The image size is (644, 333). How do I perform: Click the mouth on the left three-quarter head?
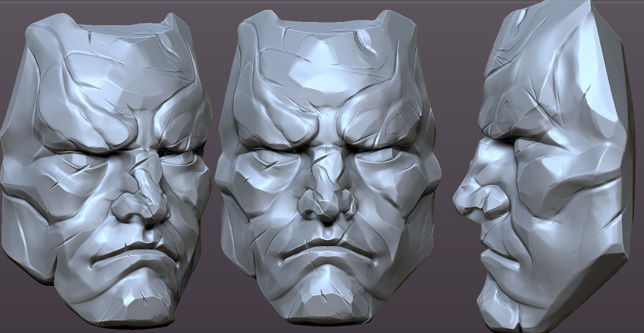(x=133, y=254)
